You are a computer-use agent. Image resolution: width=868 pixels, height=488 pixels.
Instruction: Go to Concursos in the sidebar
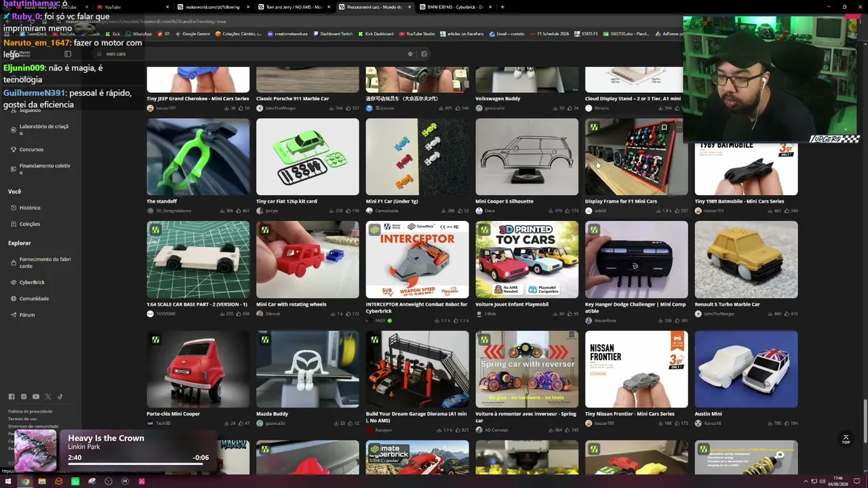coord(31,149)
